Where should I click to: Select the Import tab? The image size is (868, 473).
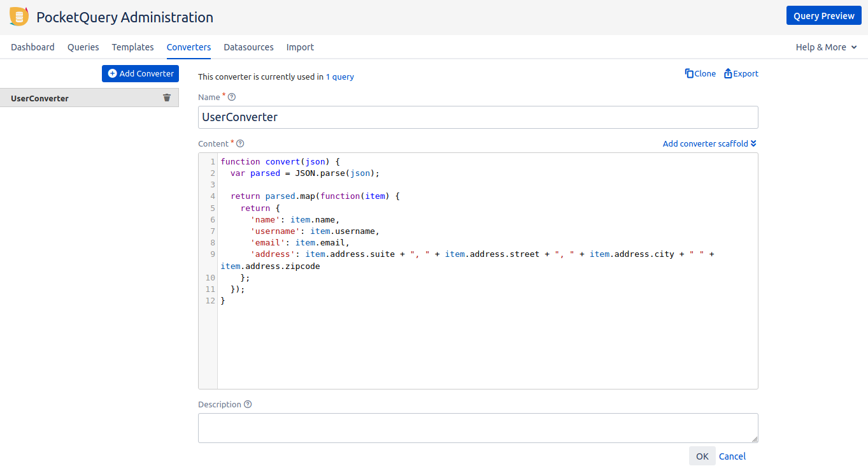click(x=300, y=47)
